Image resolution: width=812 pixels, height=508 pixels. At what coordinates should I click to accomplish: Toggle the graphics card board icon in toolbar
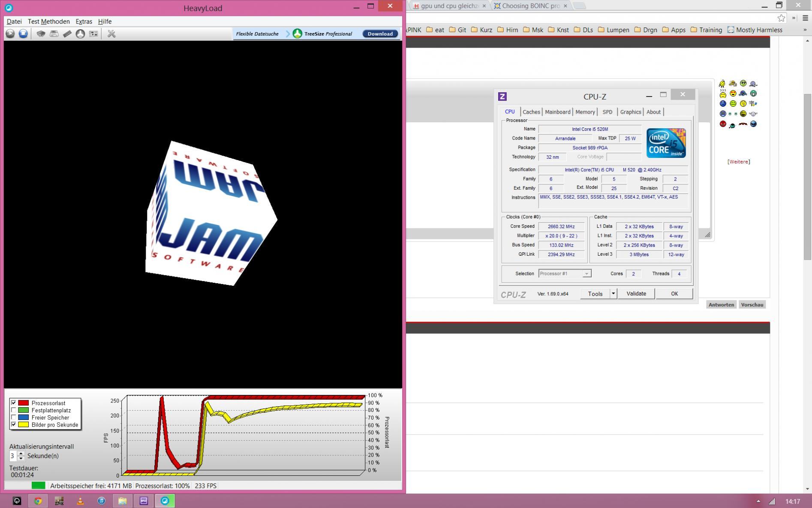click(93, 33)
